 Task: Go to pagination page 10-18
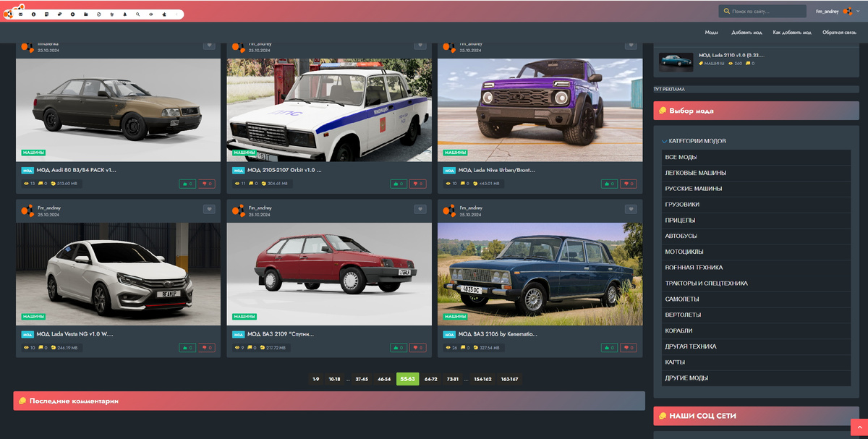[334, 379]
